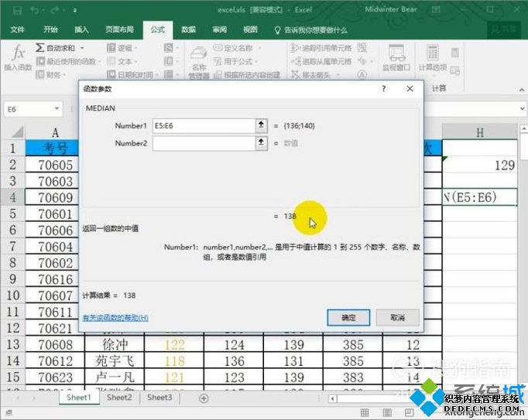This screenshot has width=528, height=420.
Task: Switch to Sheet2 tab
Action: tap(119, 398)
